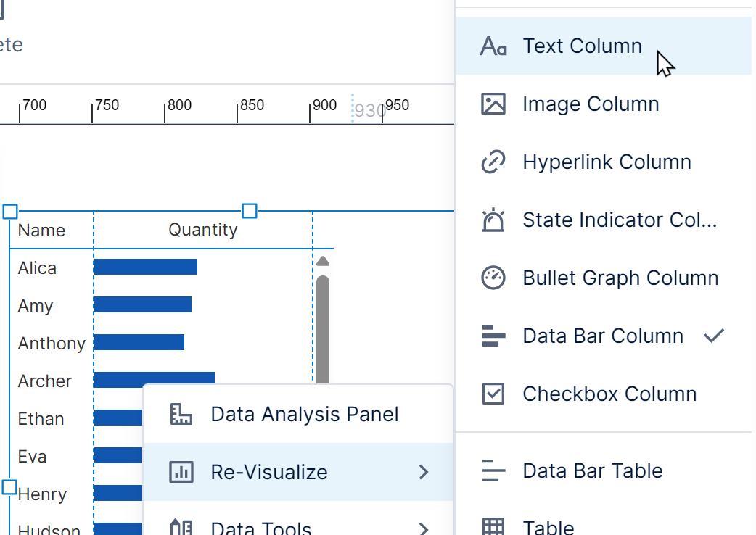Select the Hyperlink Column icon

click(x=494, y=162)
